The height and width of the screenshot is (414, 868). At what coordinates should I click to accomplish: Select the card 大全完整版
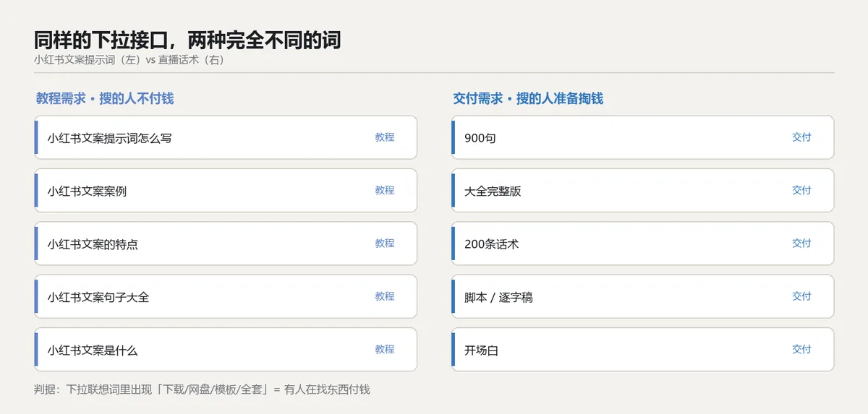coord(642,191)
